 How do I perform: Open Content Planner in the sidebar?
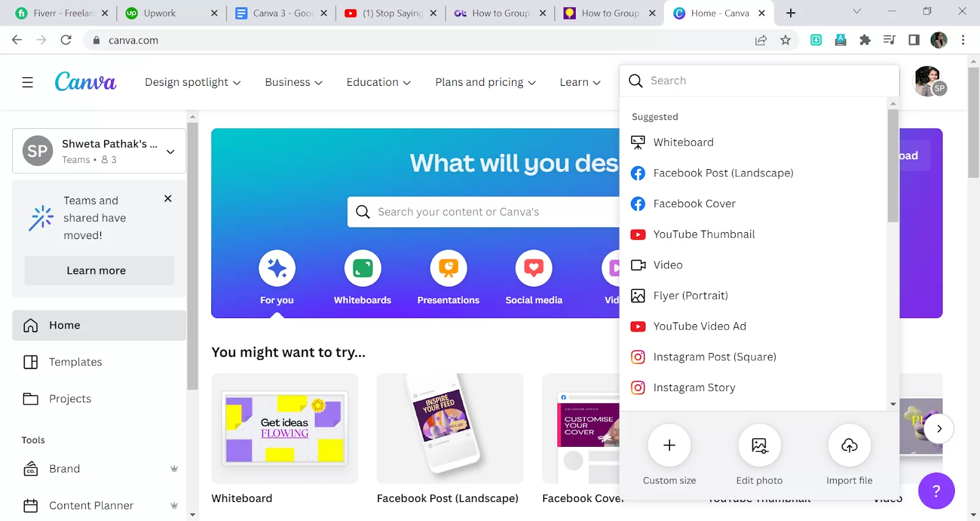pyautogui.click(x=99, y=506)
